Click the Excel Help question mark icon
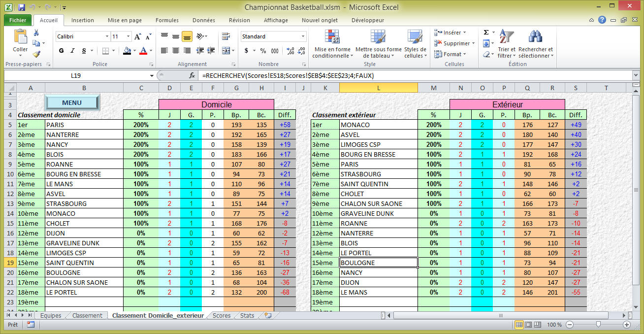Image resolution: width=644 pixels, height=334 pixels. pos(602,20)
